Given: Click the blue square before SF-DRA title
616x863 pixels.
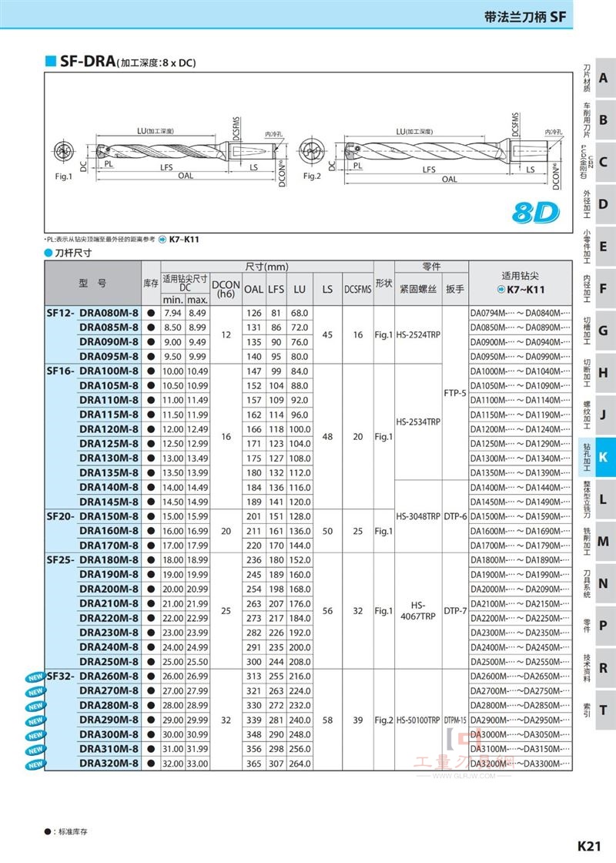Looking at the screenshot, I should click(51, 61).
